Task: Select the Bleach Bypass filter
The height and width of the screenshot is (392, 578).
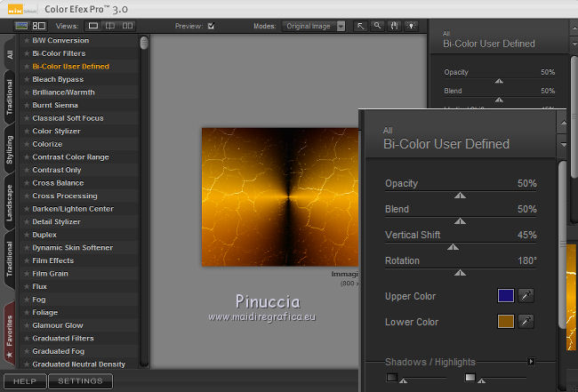Action: [58, 79]
